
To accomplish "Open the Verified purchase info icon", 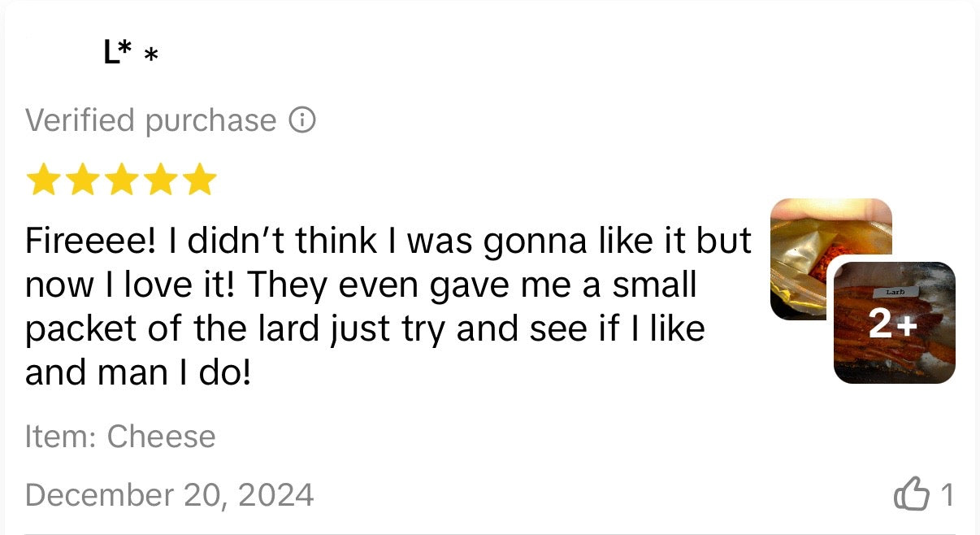I will coord(302,121).
